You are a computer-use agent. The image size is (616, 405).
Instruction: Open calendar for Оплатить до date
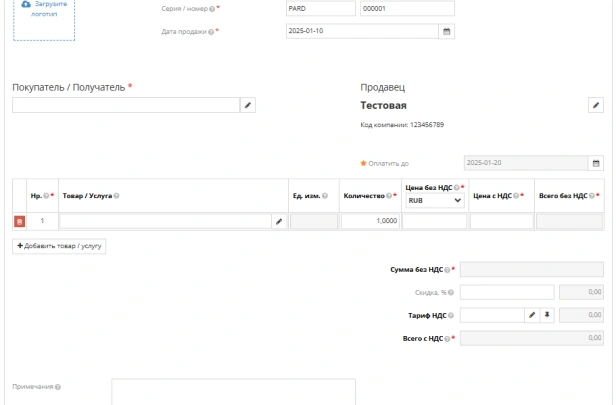(x=596, y=163)
